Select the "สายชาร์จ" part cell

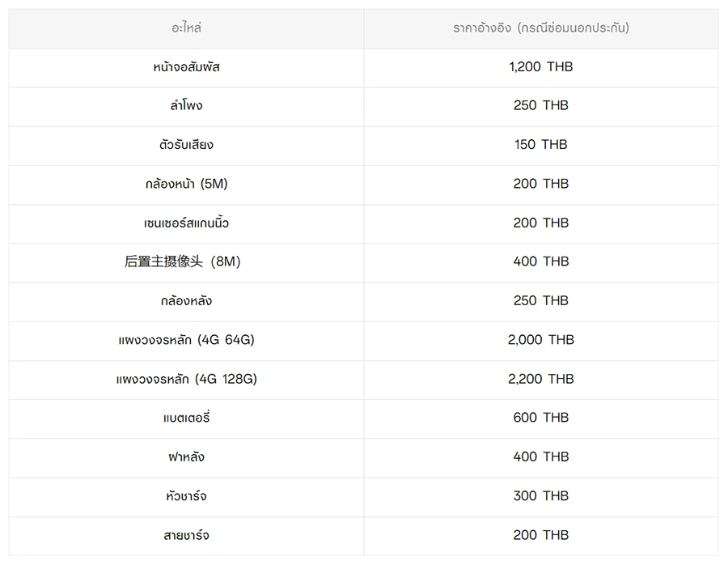pos(186,535)
